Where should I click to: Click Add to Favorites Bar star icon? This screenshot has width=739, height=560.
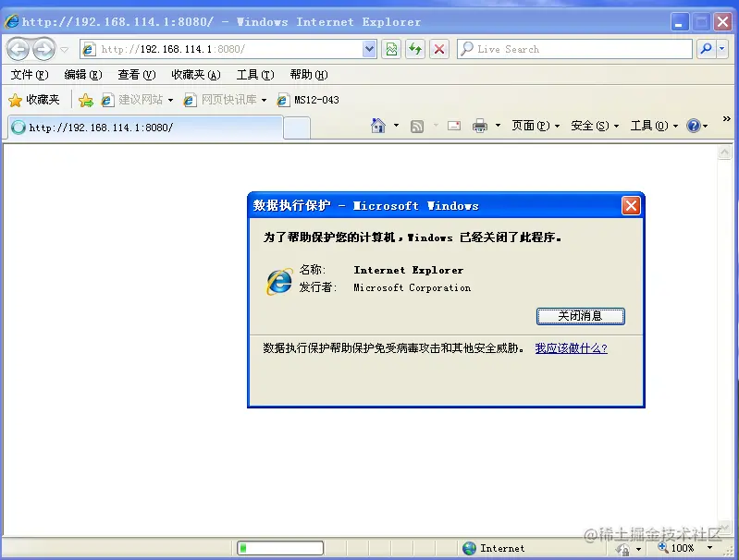tap(86, 100)
